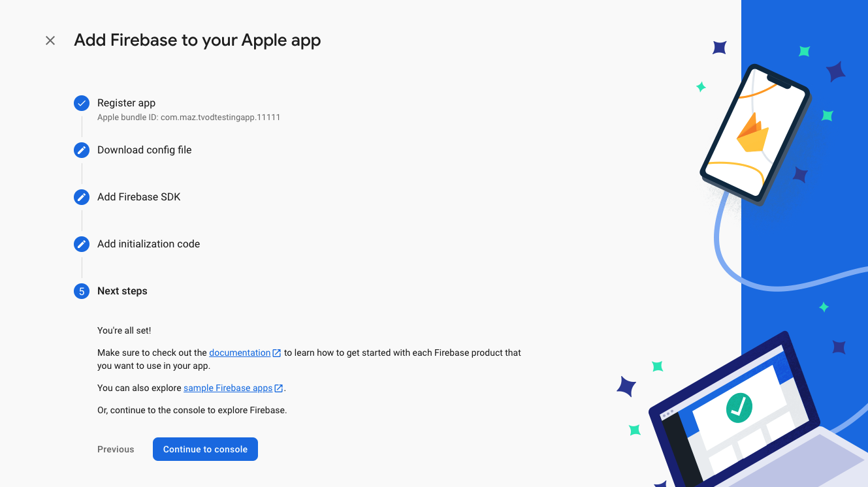Go back with the Previous button
Image resolution: width=868 pixels, height=487 pixels.
[116, 449]
